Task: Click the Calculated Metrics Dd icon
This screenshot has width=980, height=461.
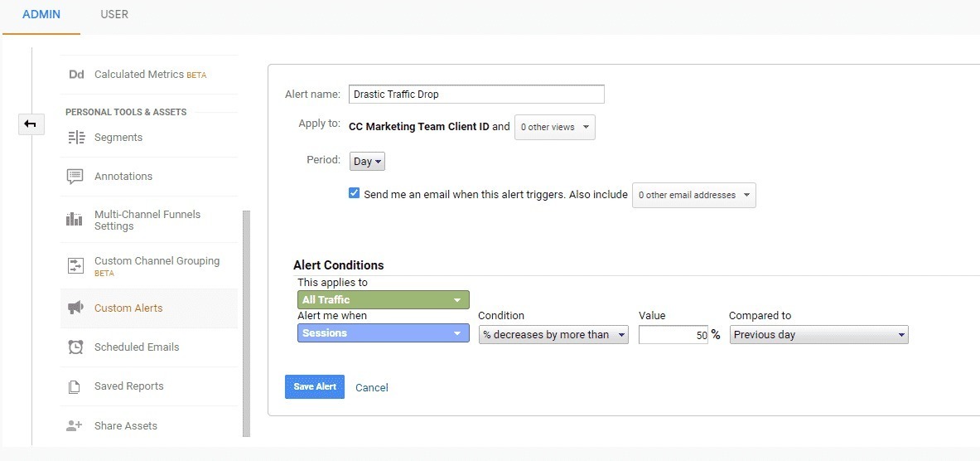Action: (76, 75)
